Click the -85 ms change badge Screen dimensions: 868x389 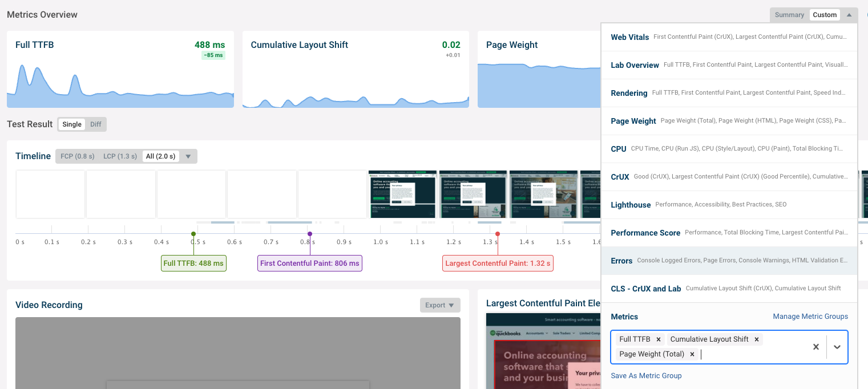click(213, 55)
